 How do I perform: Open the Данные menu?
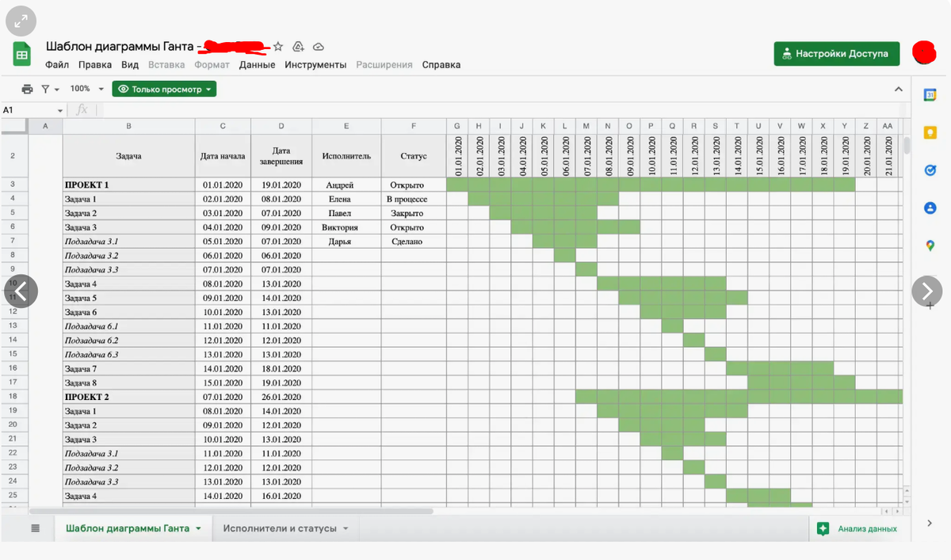click(258, 65)
